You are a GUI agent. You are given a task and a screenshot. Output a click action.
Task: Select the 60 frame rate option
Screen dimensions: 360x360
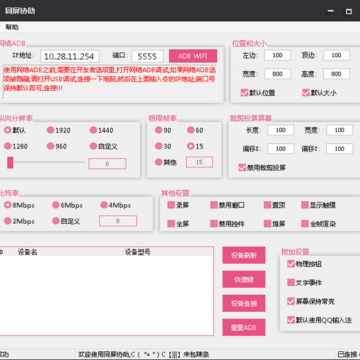(191, 130)
